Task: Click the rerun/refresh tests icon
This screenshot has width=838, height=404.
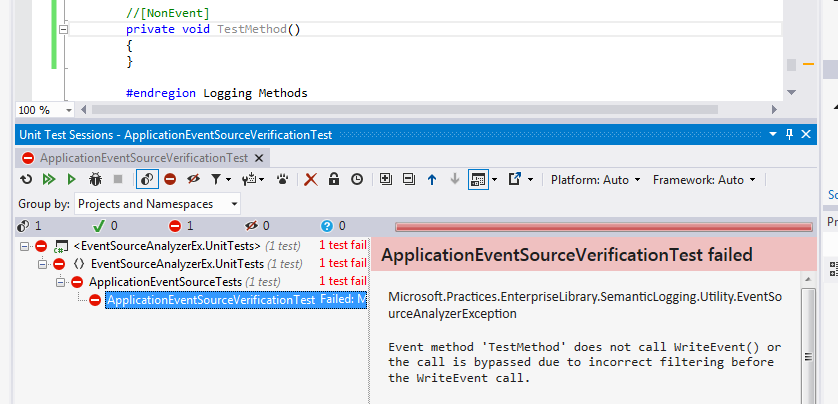Action: click(26, 180)
